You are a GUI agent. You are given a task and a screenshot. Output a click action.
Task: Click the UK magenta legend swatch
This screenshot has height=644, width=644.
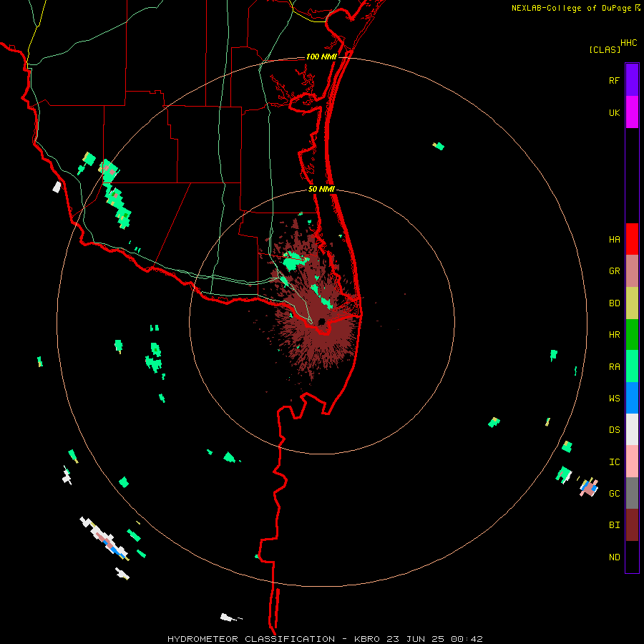click(x=632, y=112)
